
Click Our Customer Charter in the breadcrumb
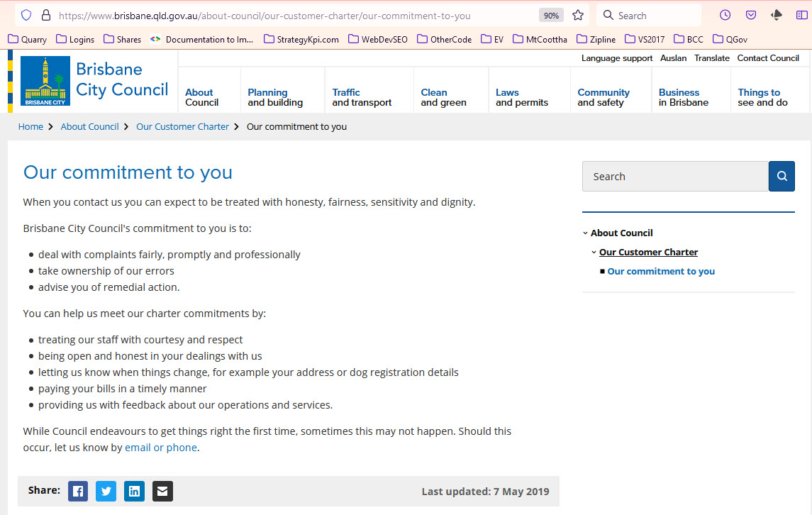click(182, 126)
